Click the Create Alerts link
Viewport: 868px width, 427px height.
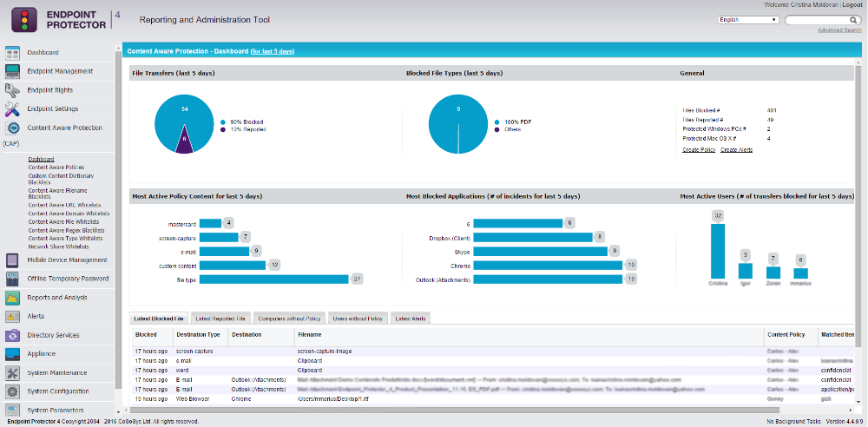coord(736,149)
